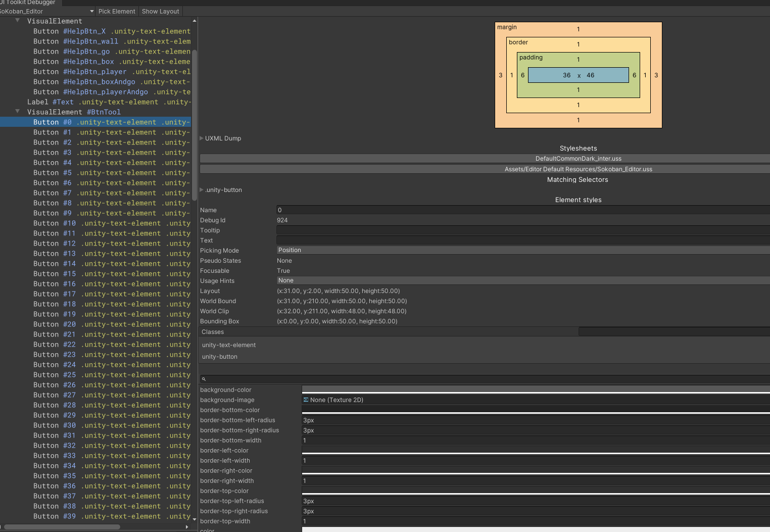Select Button #32 in the hierarchy
This screenshot has width=770, height=532.
click(95, 446)
